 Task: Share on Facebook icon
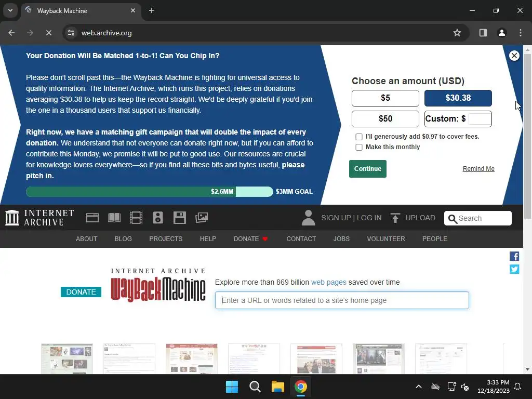514,256
